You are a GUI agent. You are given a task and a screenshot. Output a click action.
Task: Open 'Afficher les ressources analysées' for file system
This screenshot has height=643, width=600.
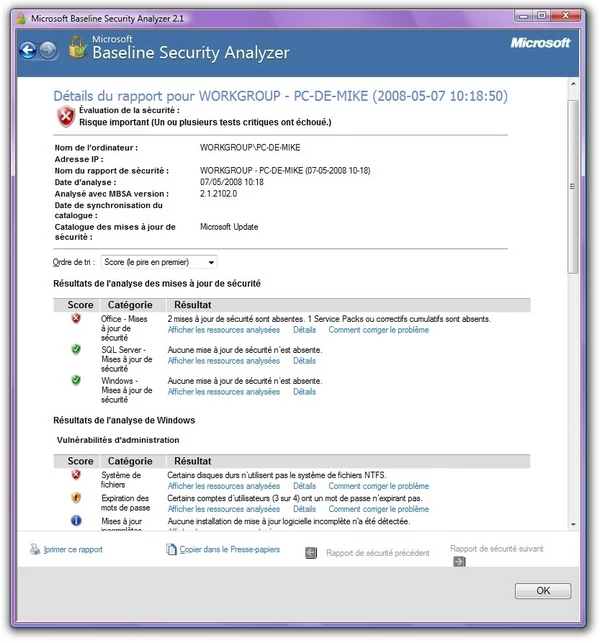click(x=224, y=486)
